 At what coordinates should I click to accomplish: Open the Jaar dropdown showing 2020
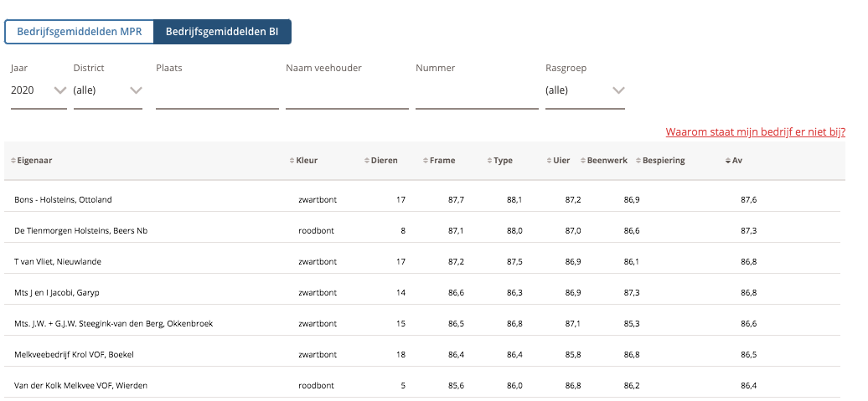click(x=39, y=90)
